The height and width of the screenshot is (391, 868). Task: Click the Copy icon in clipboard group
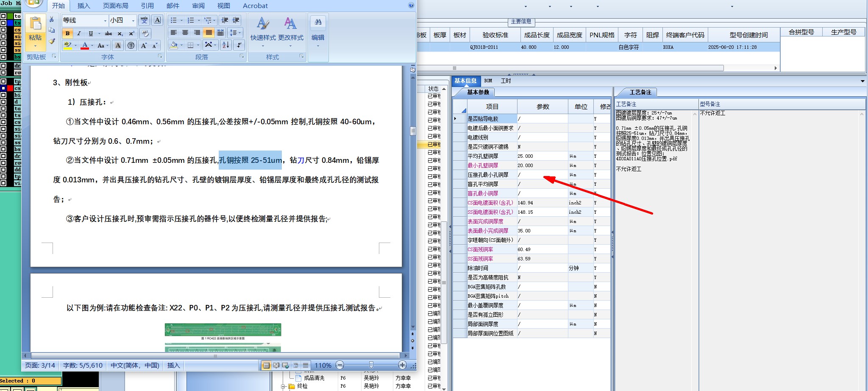click(x=52, y=30)
